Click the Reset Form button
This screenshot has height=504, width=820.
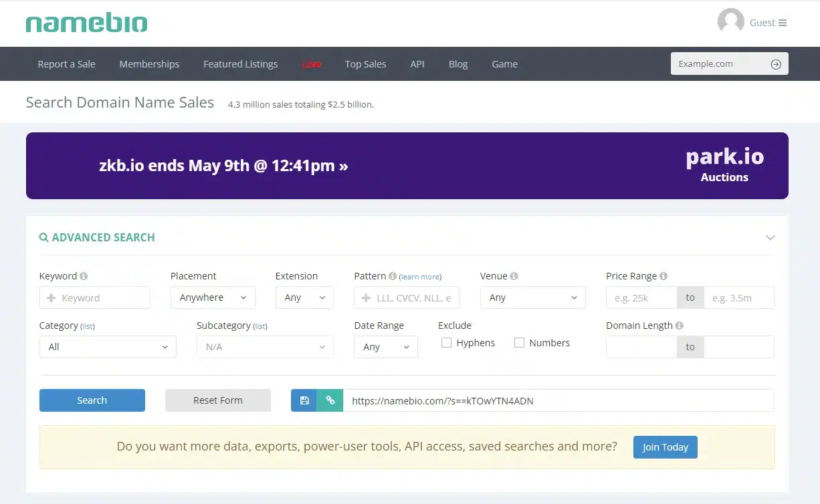point(218,400)
